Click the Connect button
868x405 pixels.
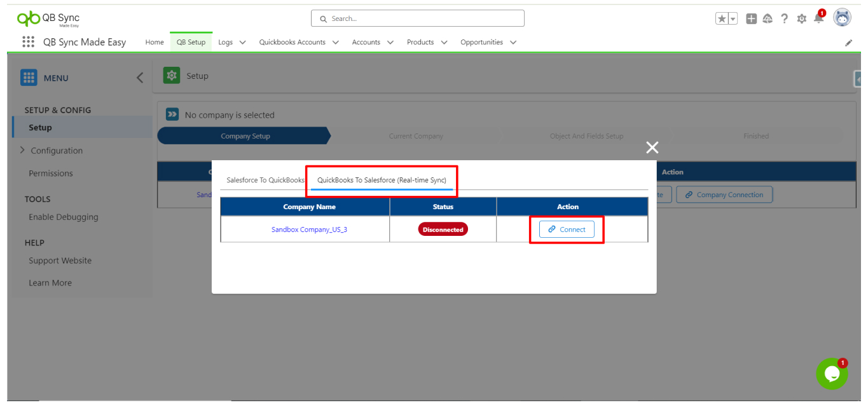(x=567, y=230)
